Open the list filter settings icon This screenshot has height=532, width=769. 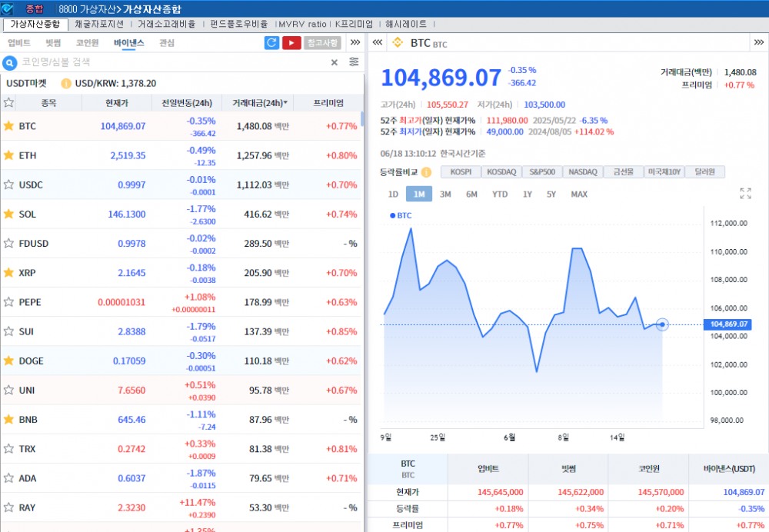pos(354,62)
